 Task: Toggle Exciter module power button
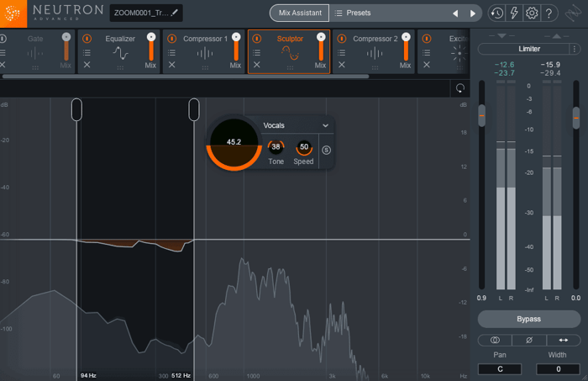pyautogui.click(x=427, y=39)
